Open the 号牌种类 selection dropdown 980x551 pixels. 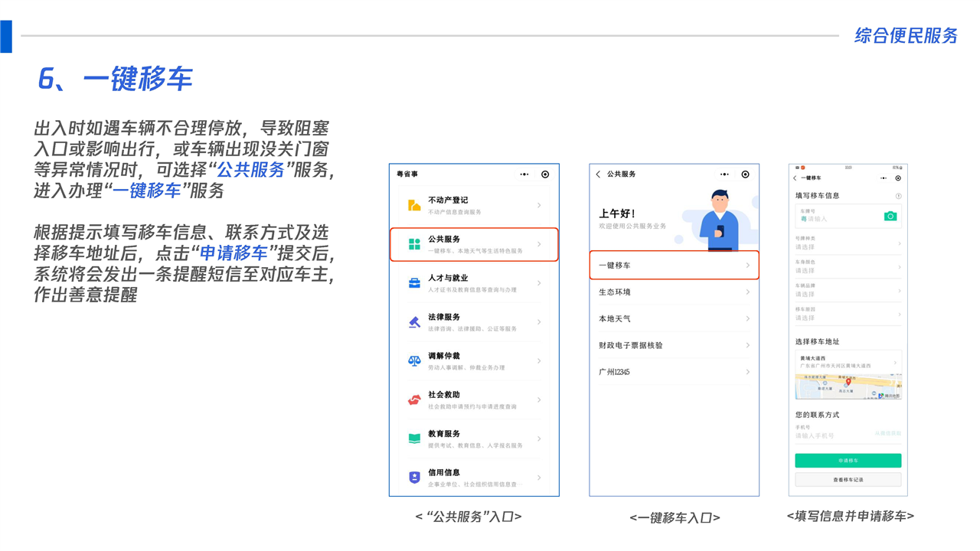pos(848,243)
